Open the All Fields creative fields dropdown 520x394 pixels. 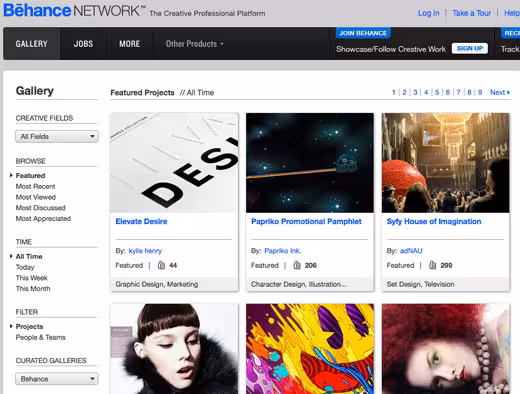[57, 136]
